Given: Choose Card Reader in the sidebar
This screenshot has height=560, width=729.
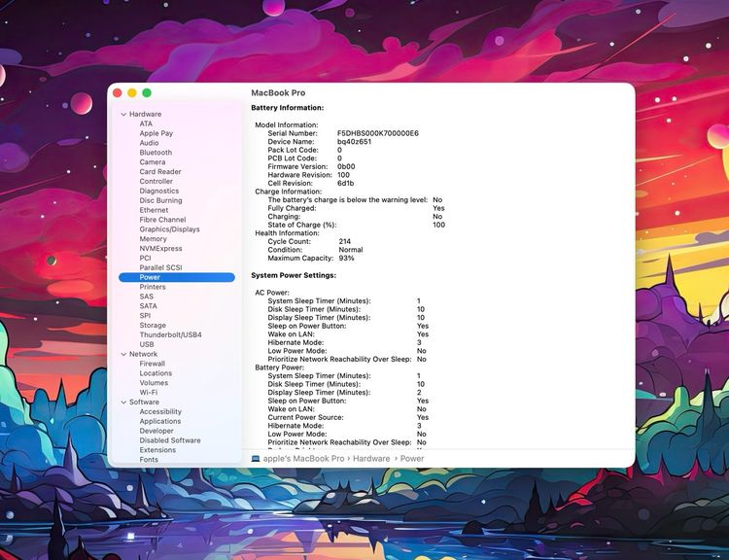Looking at the screenshot, I should click(160, 172).
